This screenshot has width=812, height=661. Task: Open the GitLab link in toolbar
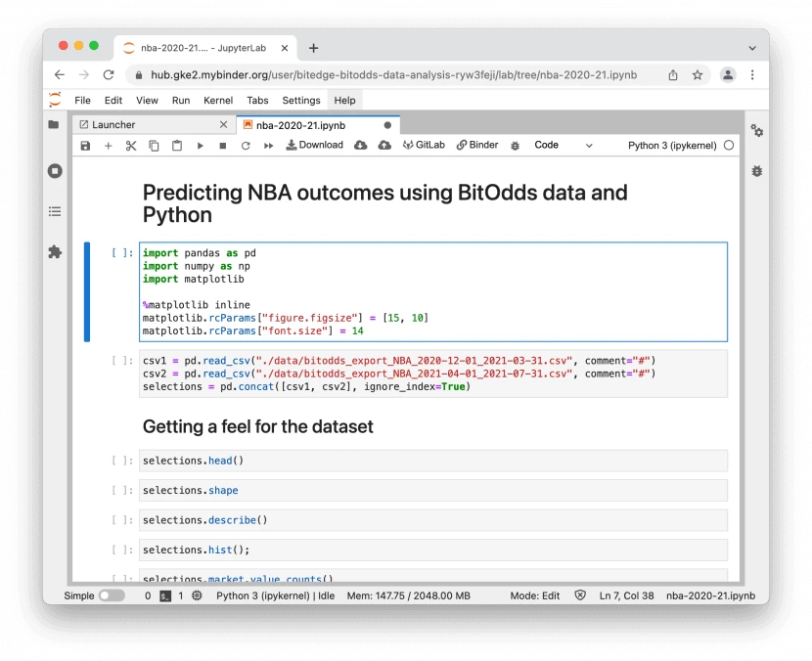point(425,145)
